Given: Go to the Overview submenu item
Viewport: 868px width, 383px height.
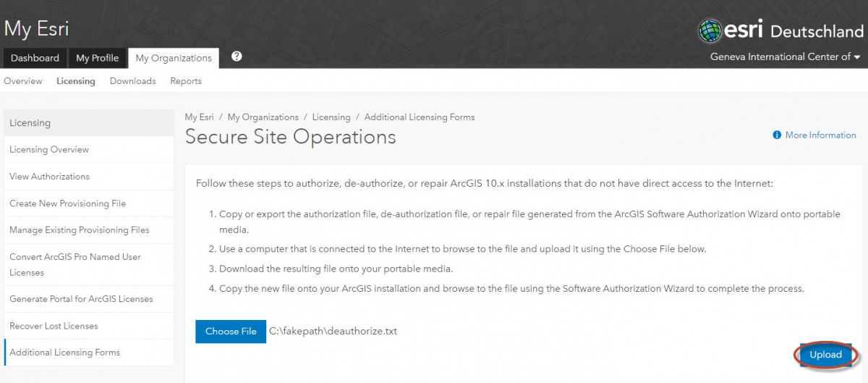Looking at the screenshot, I should [x=23, y=81].
